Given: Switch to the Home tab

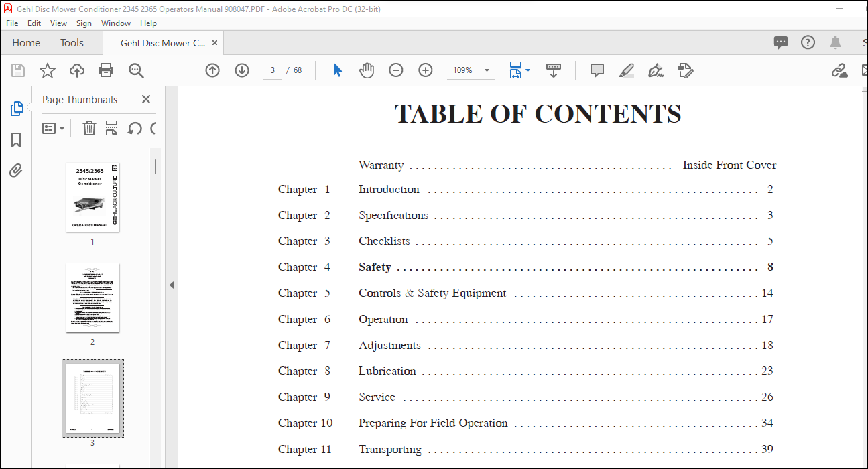Looking at the screenshot, I should pos(26,43).
